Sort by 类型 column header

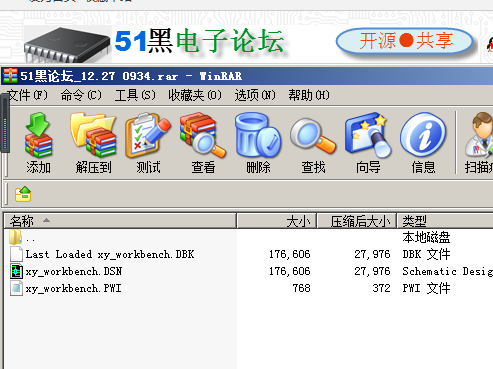tap(445, 221)
